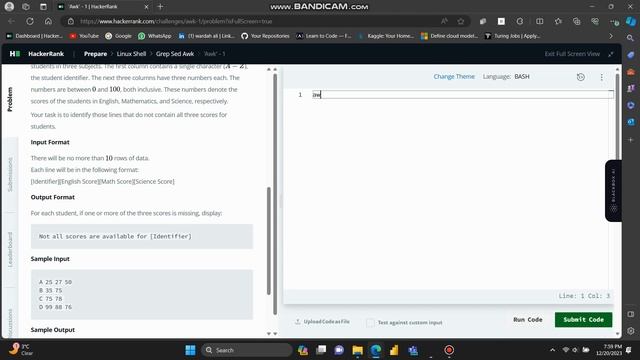Open the YouTube bookmark
The width and height of the screenshot is (640, 360).
(x=84, y=36)
